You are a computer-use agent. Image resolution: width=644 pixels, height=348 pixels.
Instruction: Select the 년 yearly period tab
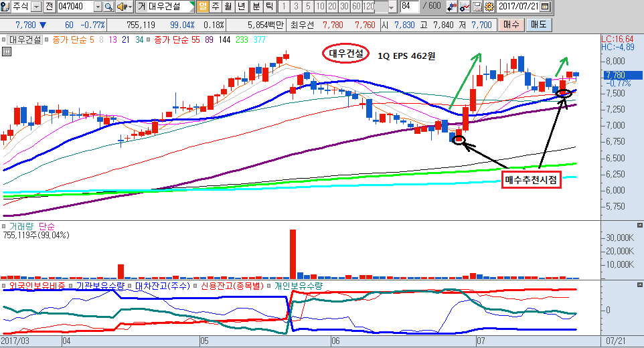tap(241, 7)
